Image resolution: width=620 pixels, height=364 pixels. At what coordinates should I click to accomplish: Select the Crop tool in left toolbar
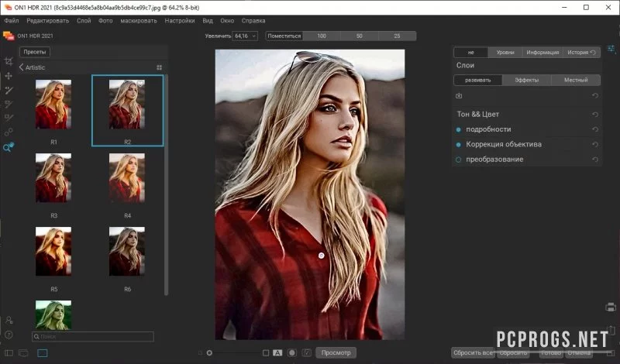[9, 61]
